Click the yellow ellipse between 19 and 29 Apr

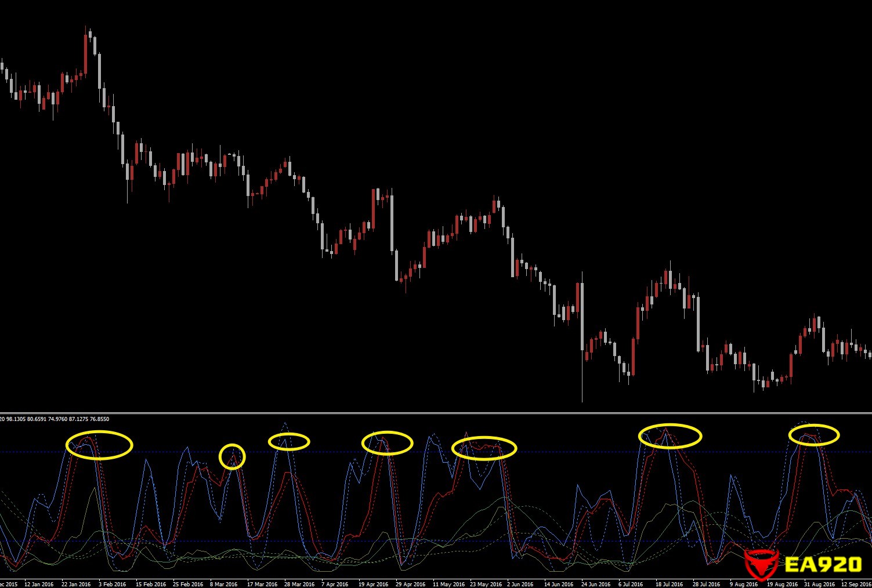coord(387,443)
